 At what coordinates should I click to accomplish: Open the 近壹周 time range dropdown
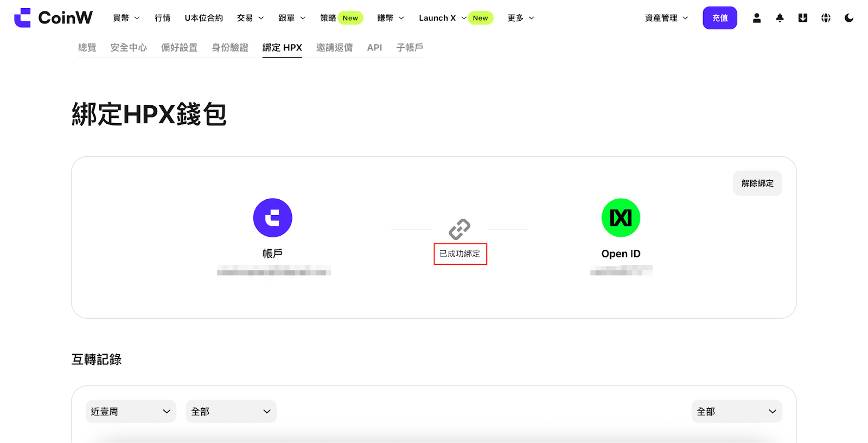(131, 412)
